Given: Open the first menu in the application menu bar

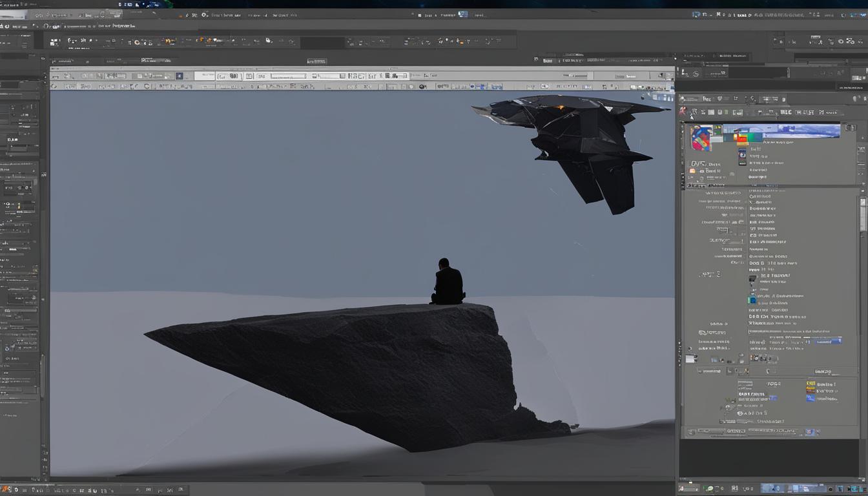Looking at the screenshot, I should [x=6, y=5].
